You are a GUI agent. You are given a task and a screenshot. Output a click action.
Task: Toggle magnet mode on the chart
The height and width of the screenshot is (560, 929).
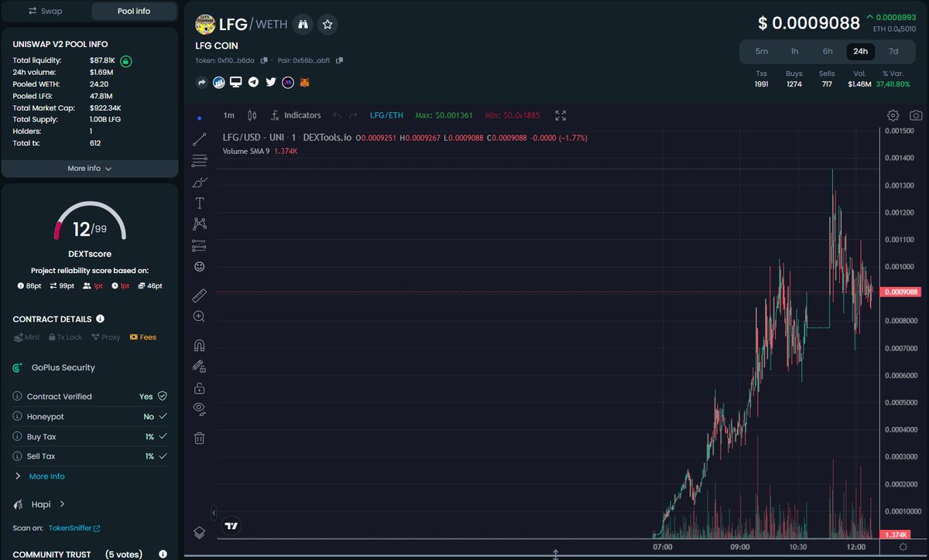pyautogui.click(x=199, y=346)
